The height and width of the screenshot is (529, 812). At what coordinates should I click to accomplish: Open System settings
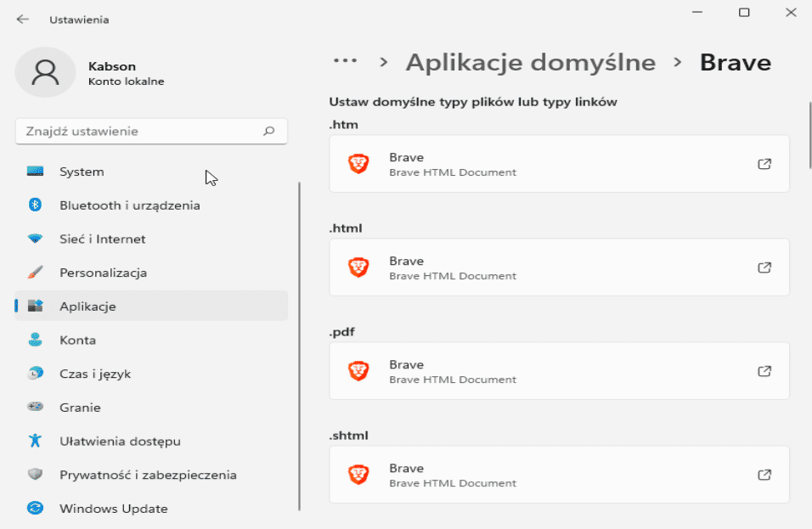[151, 172]
